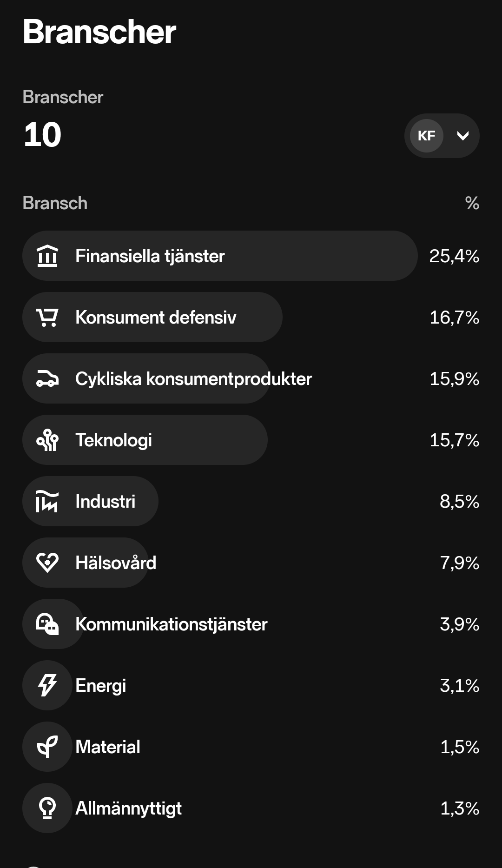
Task: Click the chat icon for Kommunikationstjänster
Action: (x=47, y=624)
